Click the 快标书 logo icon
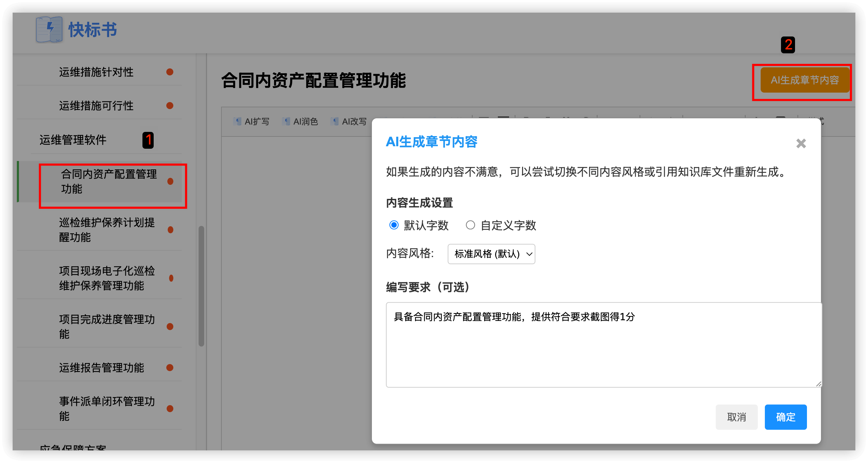 (49, 29)
